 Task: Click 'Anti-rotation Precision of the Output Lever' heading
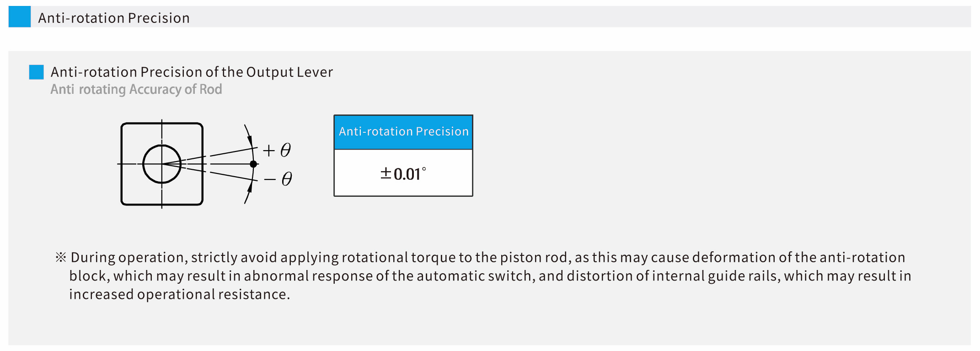[192, 72]
